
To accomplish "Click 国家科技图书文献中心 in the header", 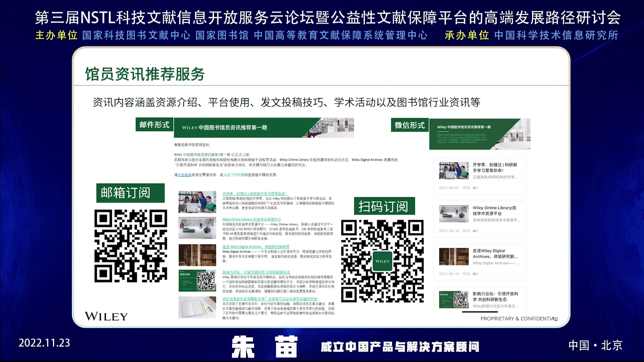I will tap(136, 35).
